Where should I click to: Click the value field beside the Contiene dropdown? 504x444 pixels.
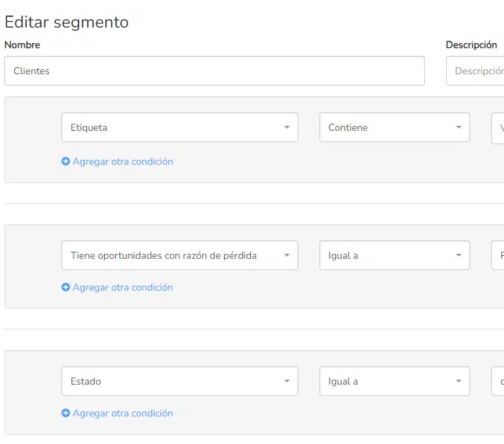(498, 128)
